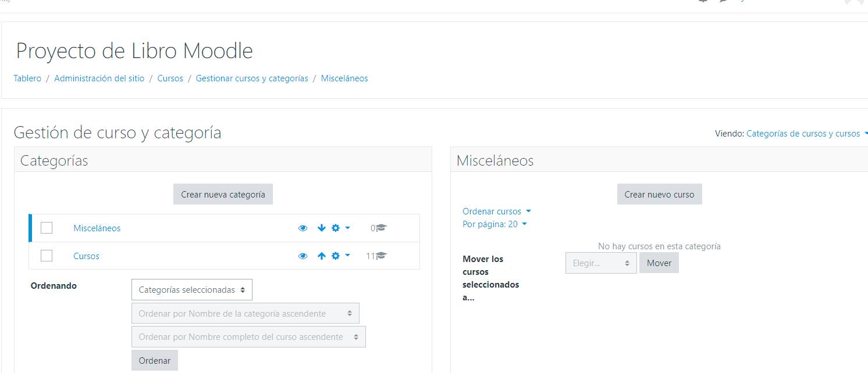Open the Cursos breadcrumb link
The image size is (868, 373).
point(170,78)
